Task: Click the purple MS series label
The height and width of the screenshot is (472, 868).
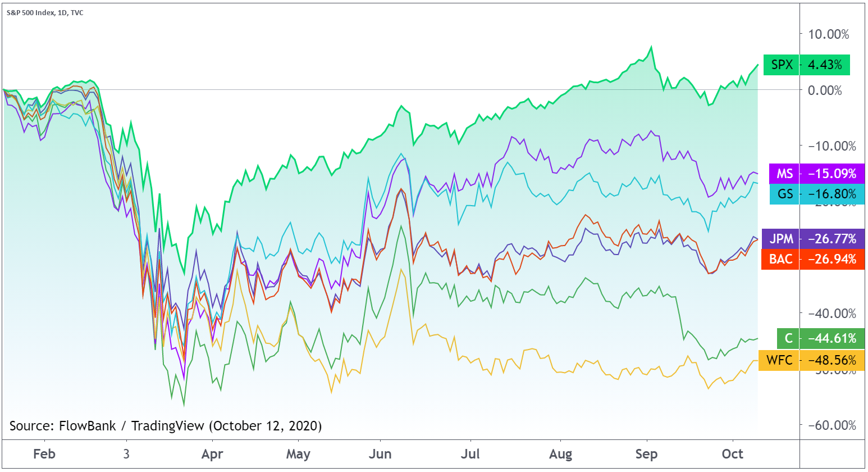Action: point(784,174)
